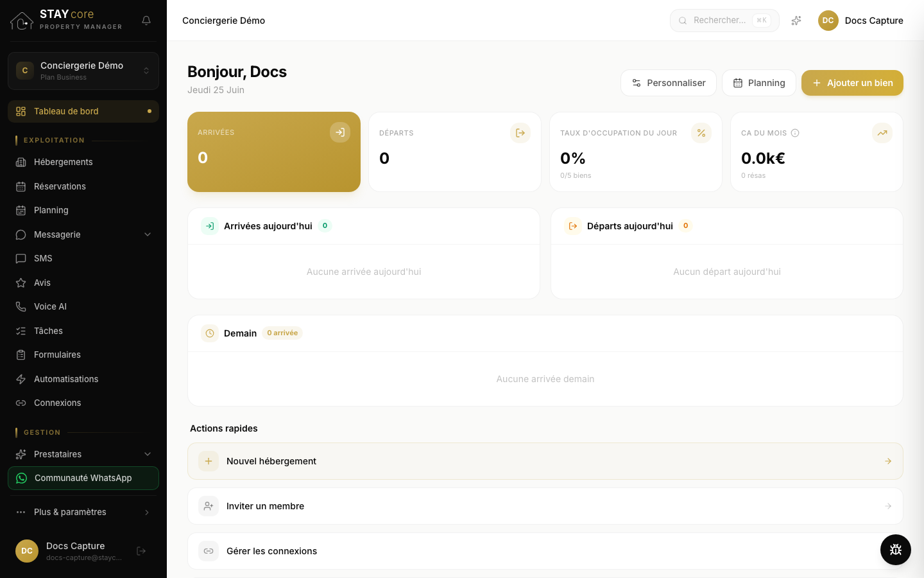Open the Arrivées stat card
Viewport: 924px width, 578px height.
point(274,152)
